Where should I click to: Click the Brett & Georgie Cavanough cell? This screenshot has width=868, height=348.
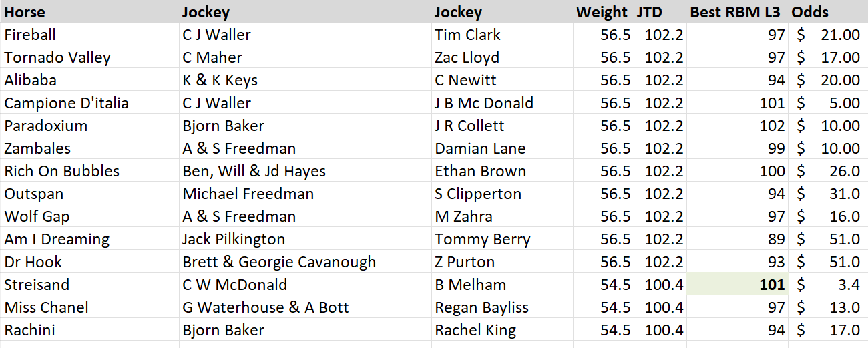tap(279, 262)
